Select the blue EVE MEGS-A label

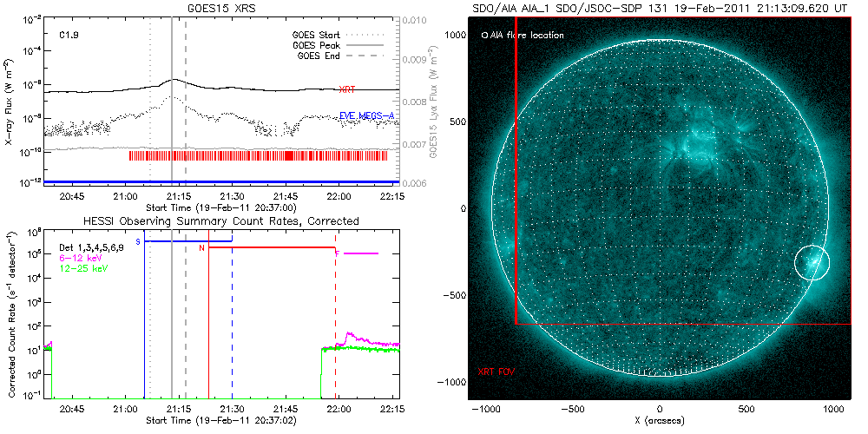pos(366,115)
